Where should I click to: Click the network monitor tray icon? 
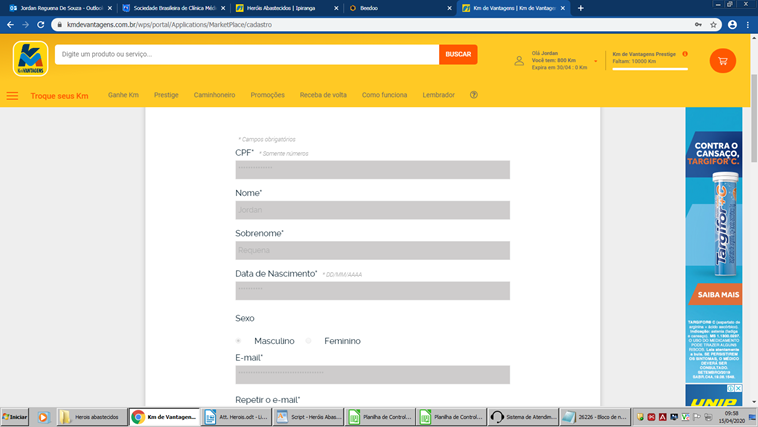pyautogui.click(x=674, y=417)
